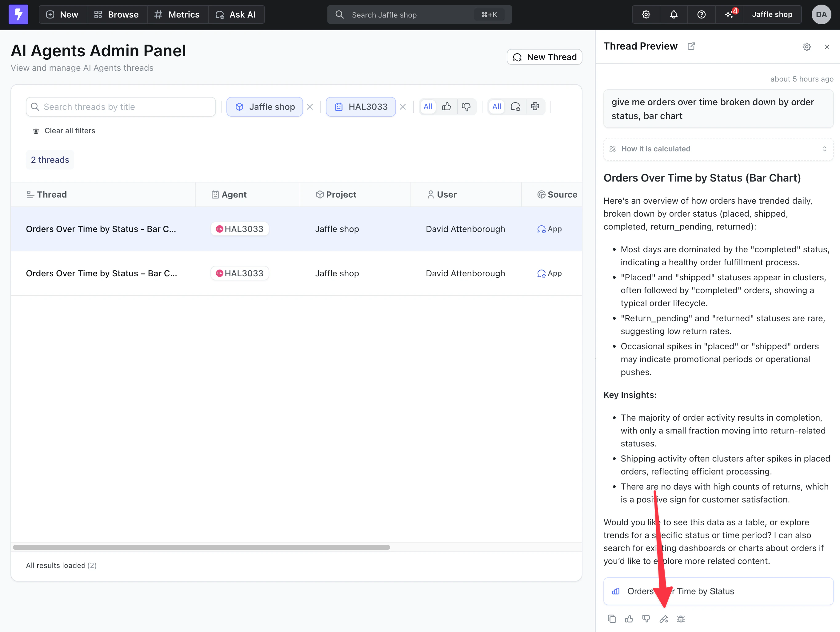This screenshot has width=840, height=632.
Task: Open Thread Preview settings gear
Action: (806, 46)
